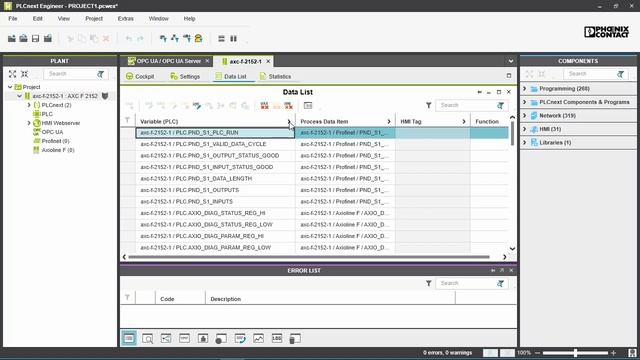
Task: Expand Network (319) in Components
Action: [x=525, y=116]
